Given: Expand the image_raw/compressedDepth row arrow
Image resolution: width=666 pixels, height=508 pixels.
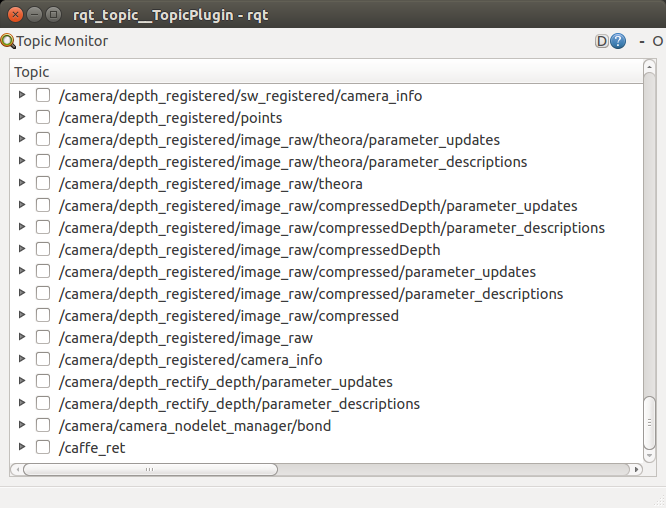Looking at the screenshot, I should pyautogui.click(x=22, y=249).
